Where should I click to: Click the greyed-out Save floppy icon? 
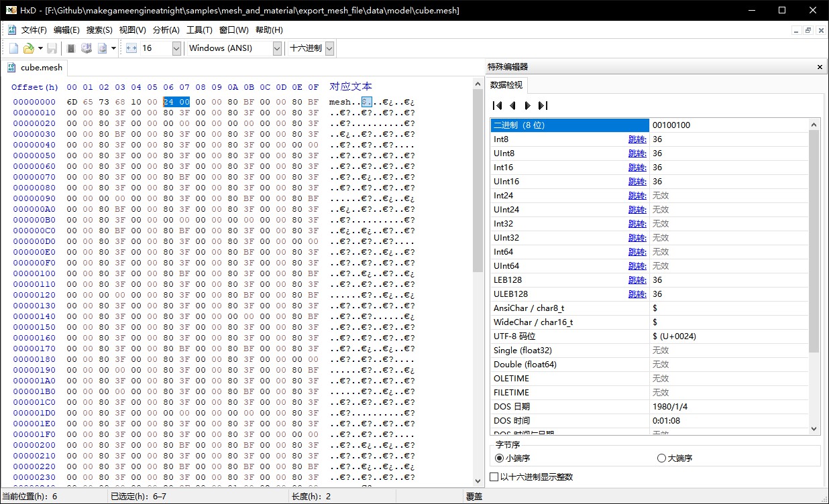pos(52,48)
